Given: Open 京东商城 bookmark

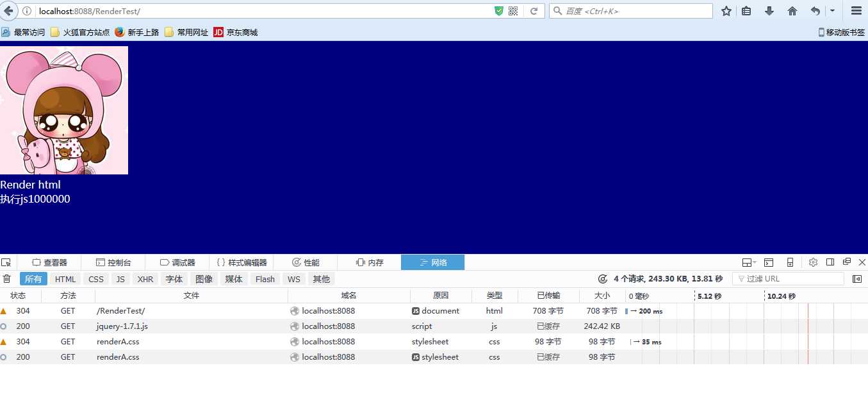Looking at the screenshot, I should pyautogui.click(x=236, y=32).
